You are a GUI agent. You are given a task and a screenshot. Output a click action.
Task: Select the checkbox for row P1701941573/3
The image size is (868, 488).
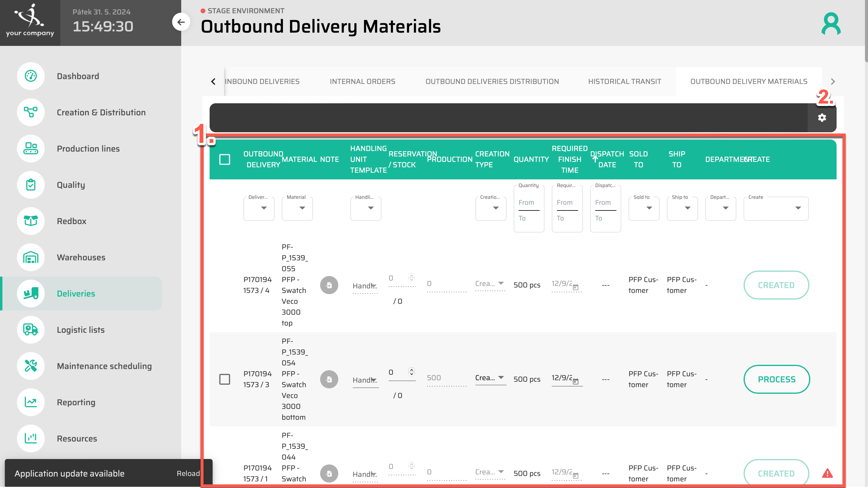pos(225,379)
